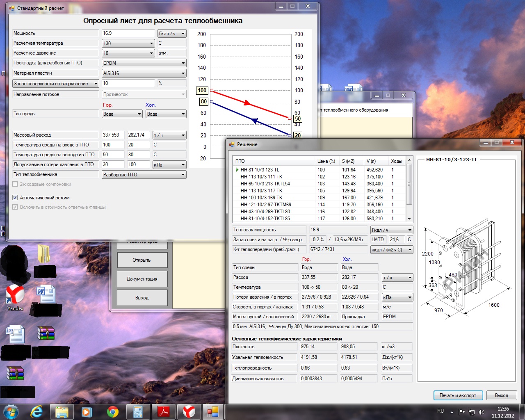Click the volume icon in system tray
525x420 pixels.
(482, 412)
